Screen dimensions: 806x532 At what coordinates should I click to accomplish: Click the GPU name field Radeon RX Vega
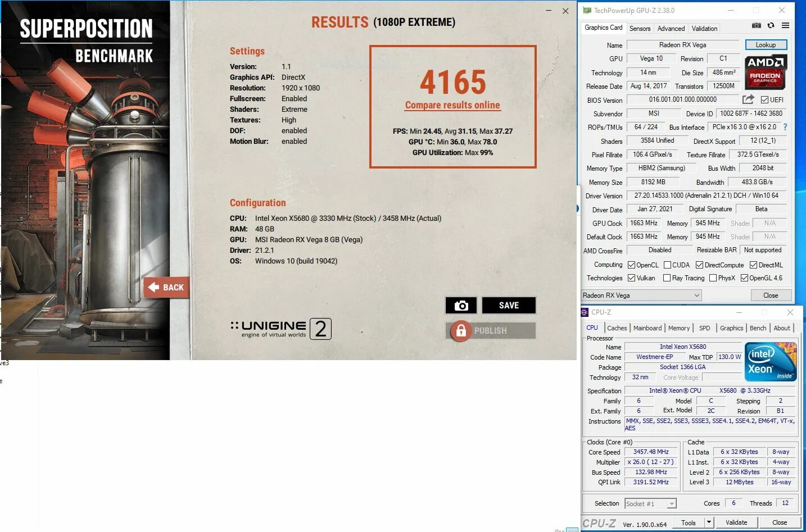[683, 45]
